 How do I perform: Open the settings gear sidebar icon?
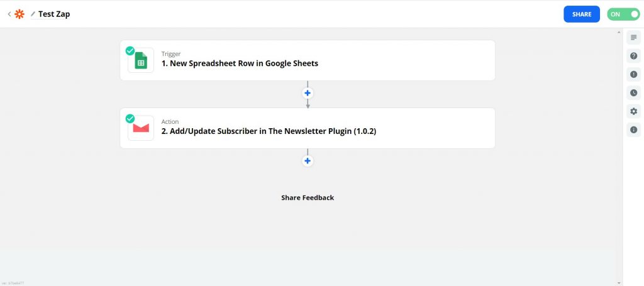click(633, 111)
